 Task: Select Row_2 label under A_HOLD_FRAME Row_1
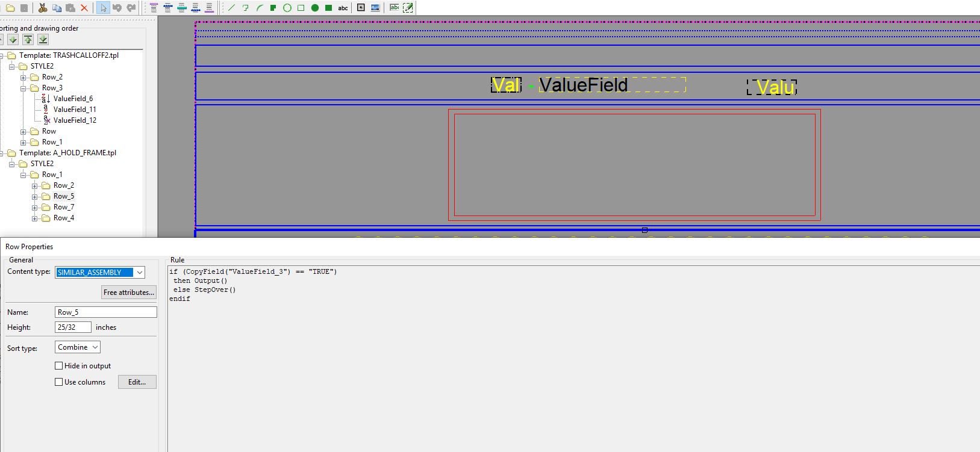coord(64,185)
